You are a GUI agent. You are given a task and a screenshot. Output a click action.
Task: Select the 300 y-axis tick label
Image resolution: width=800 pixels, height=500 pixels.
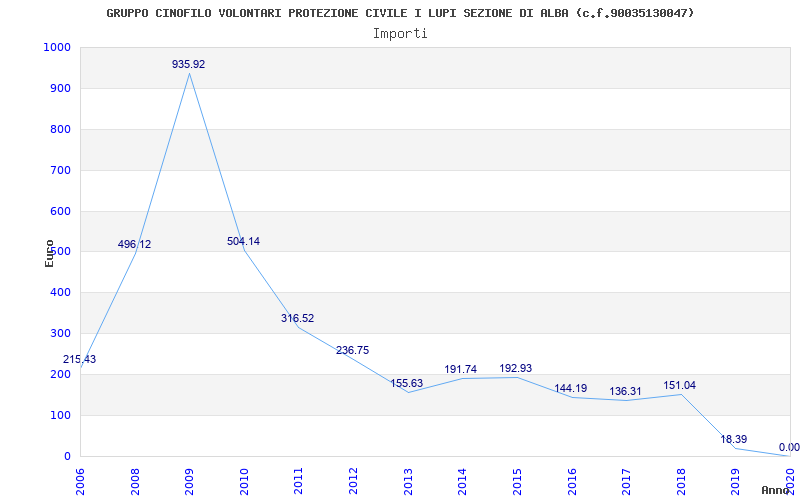click(x=60, y=334)
